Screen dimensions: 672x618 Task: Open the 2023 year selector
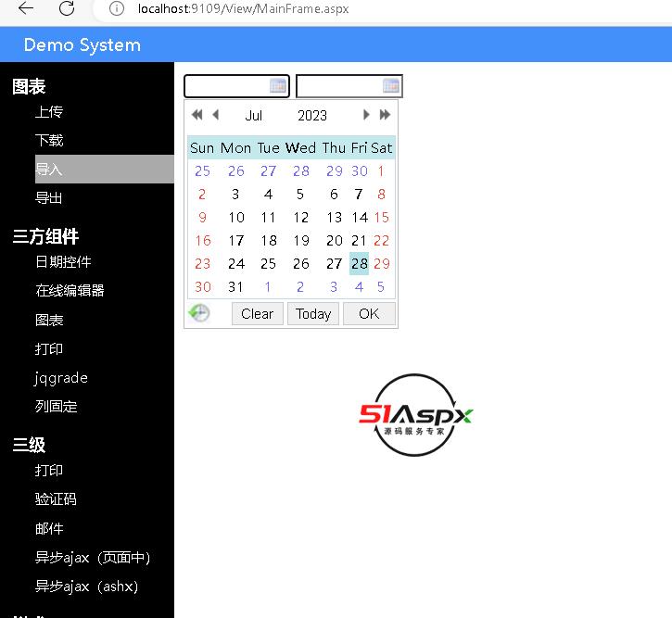click(312, 116)
